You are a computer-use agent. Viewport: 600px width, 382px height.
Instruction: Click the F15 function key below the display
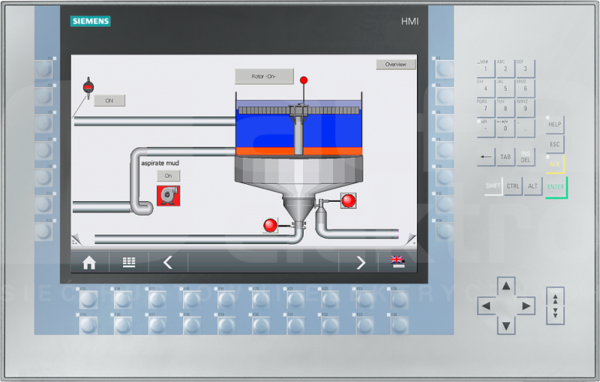pos(88,300)
